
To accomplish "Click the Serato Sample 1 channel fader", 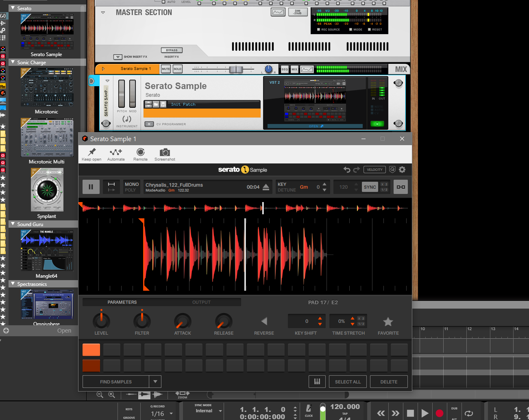I will click(236, 69).
